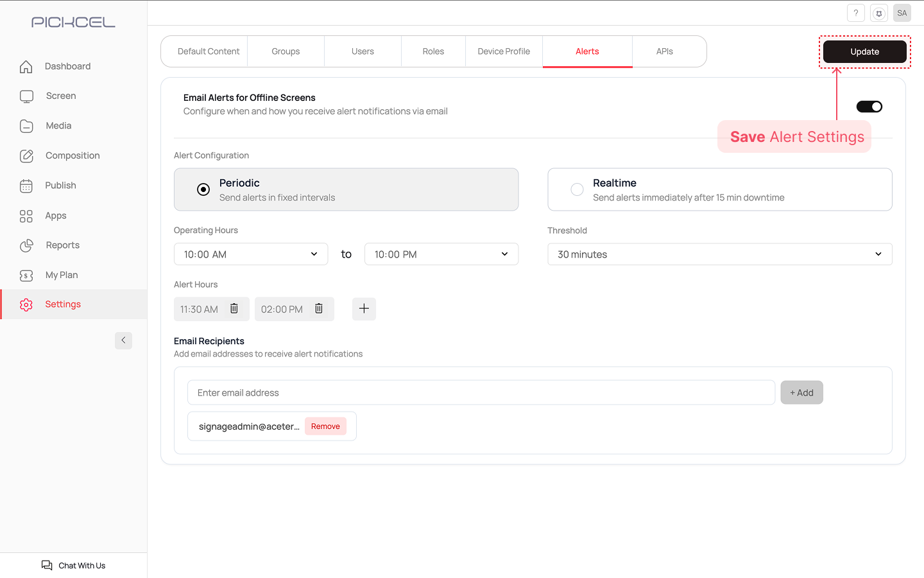Open the Apps grid icon
924x578 pixels.
[26, 216]
